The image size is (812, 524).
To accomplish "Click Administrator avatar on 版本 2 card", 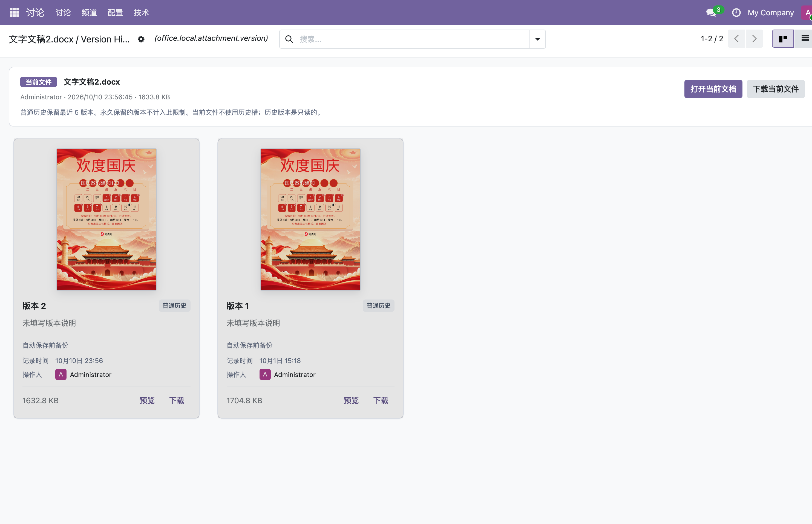I will tap(61, 374).
